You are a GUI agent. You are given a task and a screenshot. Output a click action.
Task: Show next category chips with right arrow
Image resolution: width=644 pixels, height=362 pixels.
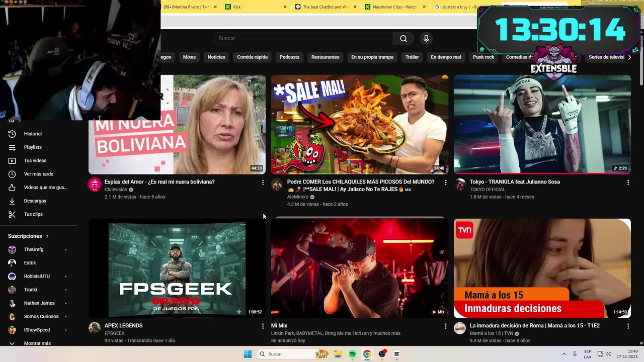click(629, 57)
